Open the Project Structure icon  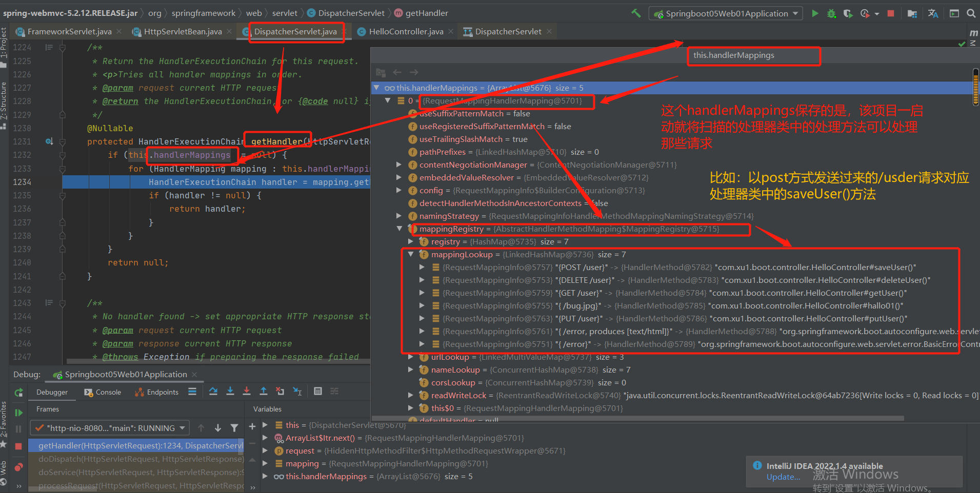click(x=912, y=13)
